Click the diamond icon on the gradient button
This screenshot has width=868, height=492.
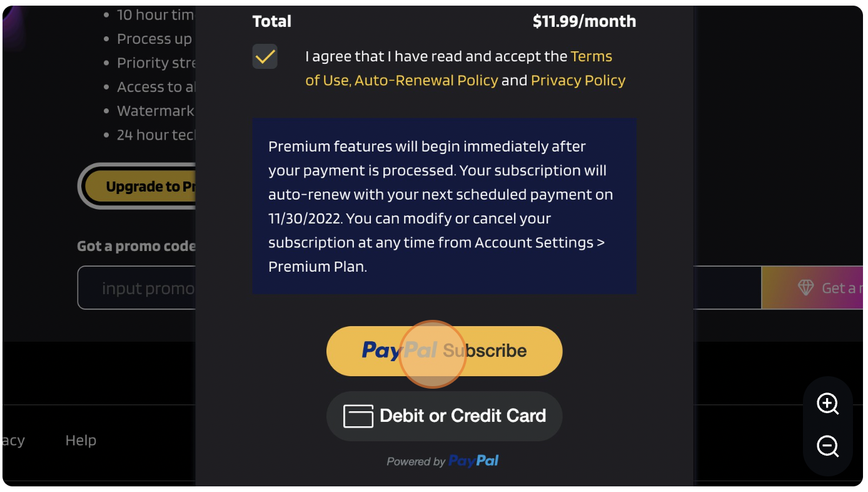805,288
